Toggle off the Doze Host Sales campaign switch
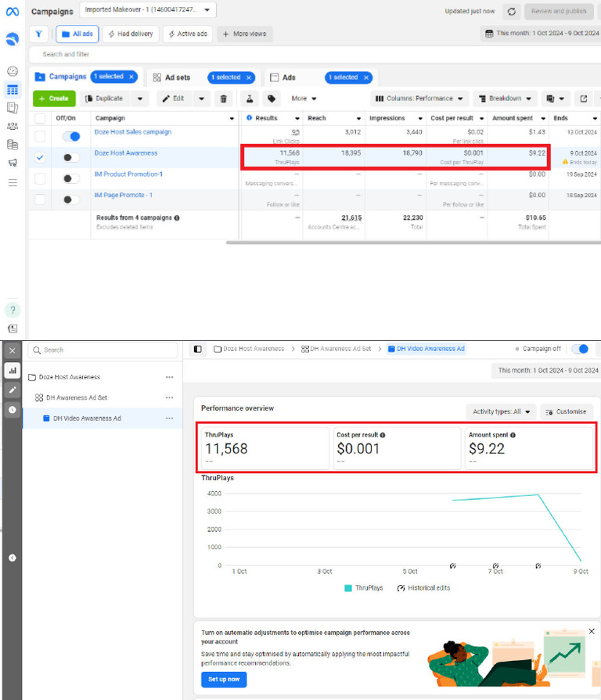Image resolution: width=601 pixels, height=700 pixels. (71, 136)
